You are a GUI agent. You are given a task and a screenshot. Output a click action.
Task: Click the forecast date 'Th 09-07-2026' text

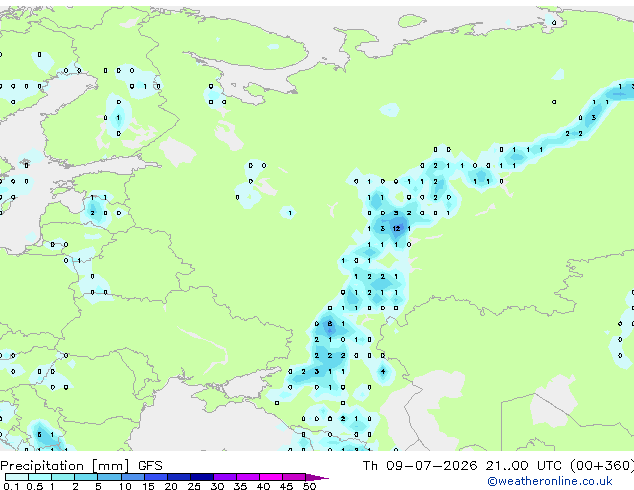click(x=420, y=466)
